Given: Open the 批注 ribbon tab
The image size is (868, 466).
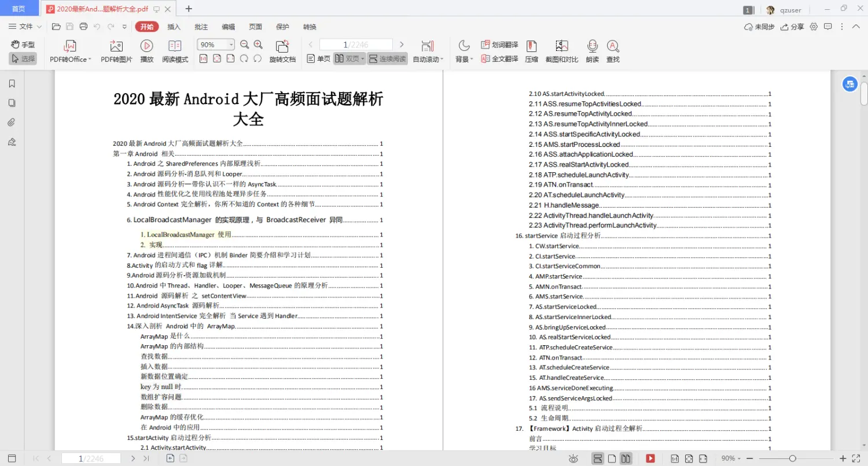Looking at the screenshot, I should 201,27.
